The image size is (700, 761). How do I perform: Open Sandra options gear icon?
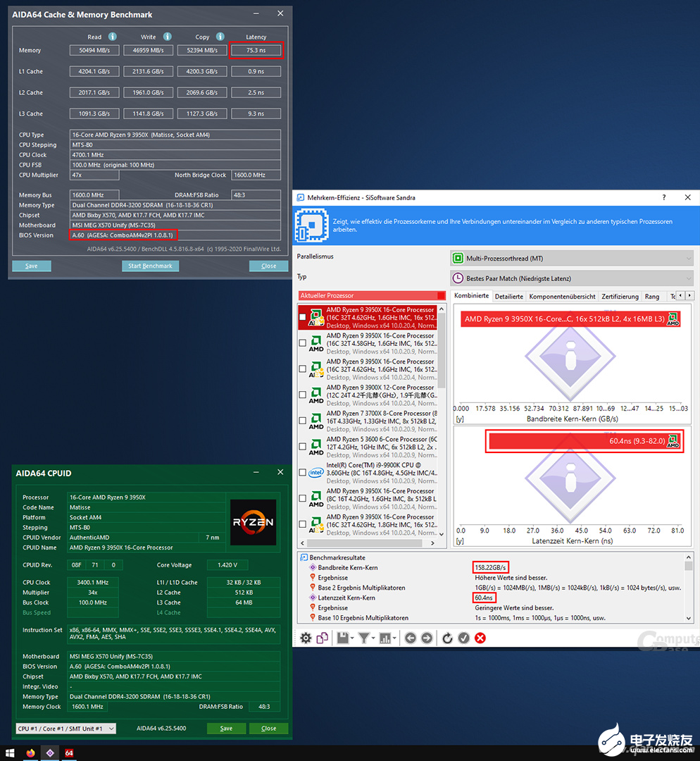pyautogui.click(x=306, y=638)
